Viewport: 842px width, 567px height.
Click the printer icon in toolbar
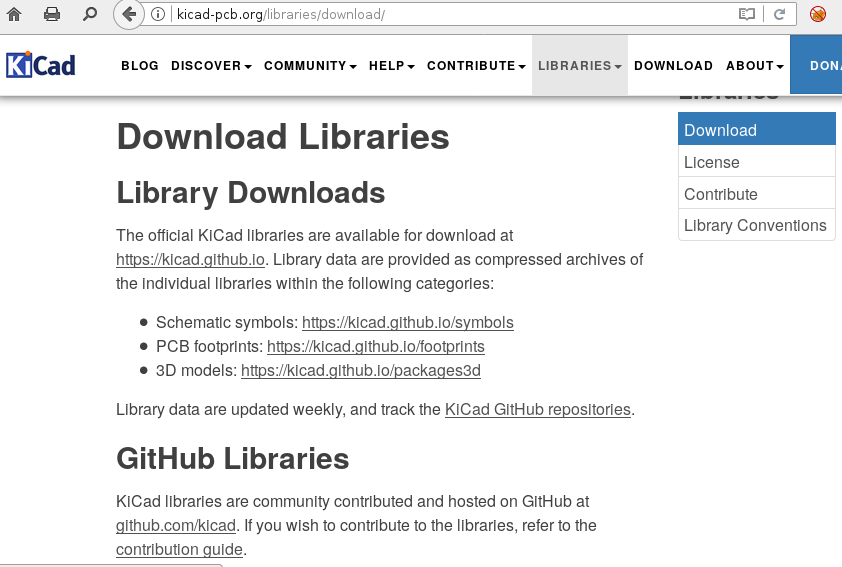pos(52,14)
